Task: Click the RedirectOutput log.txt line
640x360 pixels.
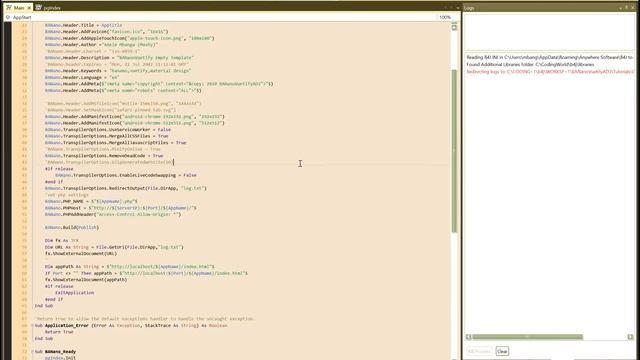Action: (126, 188)
